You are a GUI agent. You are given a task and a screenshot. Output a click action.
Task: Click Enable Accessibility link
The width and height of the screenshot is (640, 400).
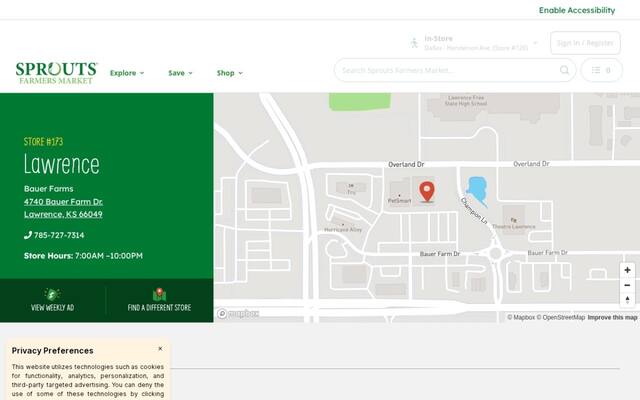click(577, 10)
